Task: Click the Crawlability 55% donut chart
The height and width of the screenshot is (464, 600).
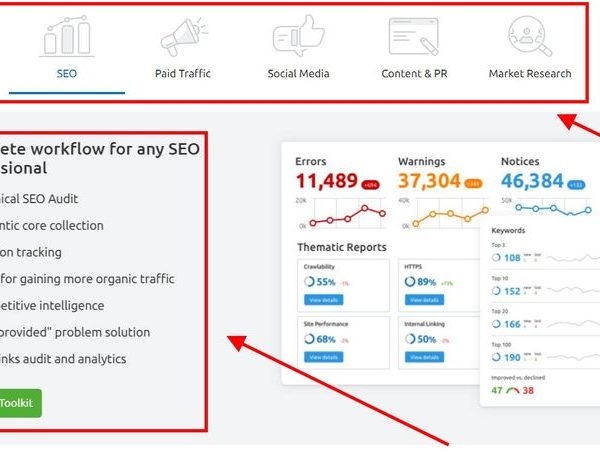Action: [x=311, y=283]
